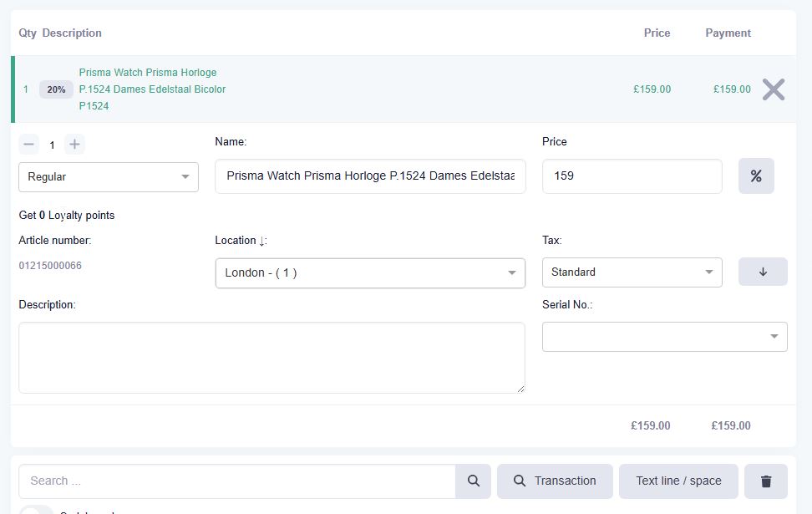The height and width of the screenshot is (514, 812).
Task: Open the Serial No. dropdown
Action: 664,337
